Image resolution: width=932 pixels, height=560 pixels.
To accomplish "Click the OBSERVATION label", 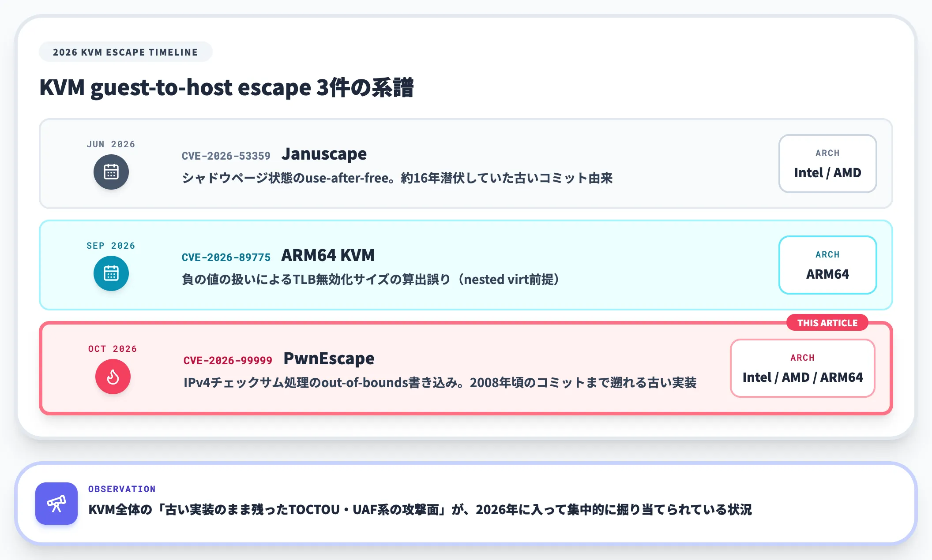I will [122, 489].
